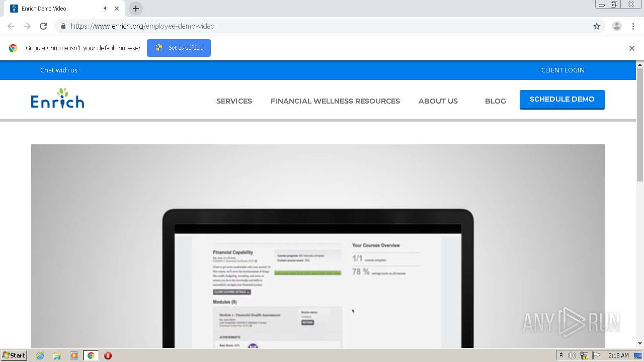Click the SCHEDULE DEMO button
Viewport: 644px width, 362px height.
pos(562,100)
